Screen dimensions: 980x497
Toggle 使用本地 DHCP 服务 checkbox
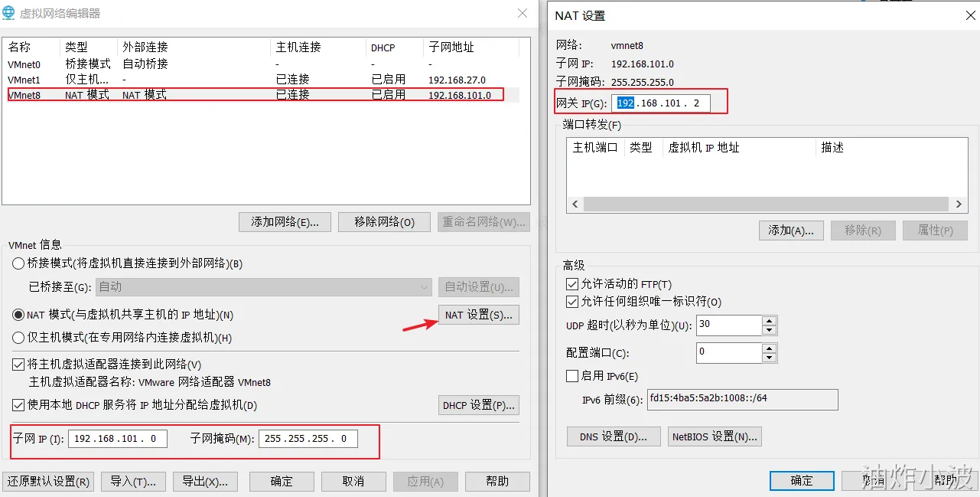click(18, 405)
